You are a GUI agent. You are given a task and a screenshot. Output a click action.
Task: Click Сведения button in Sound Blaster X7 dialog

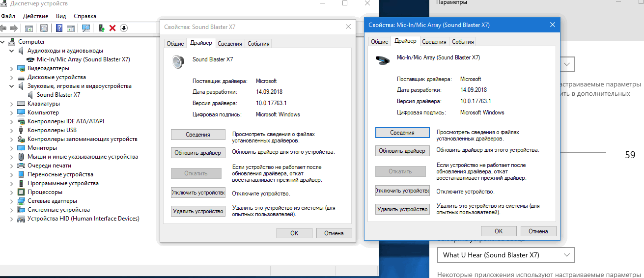[x=198, y=135]
